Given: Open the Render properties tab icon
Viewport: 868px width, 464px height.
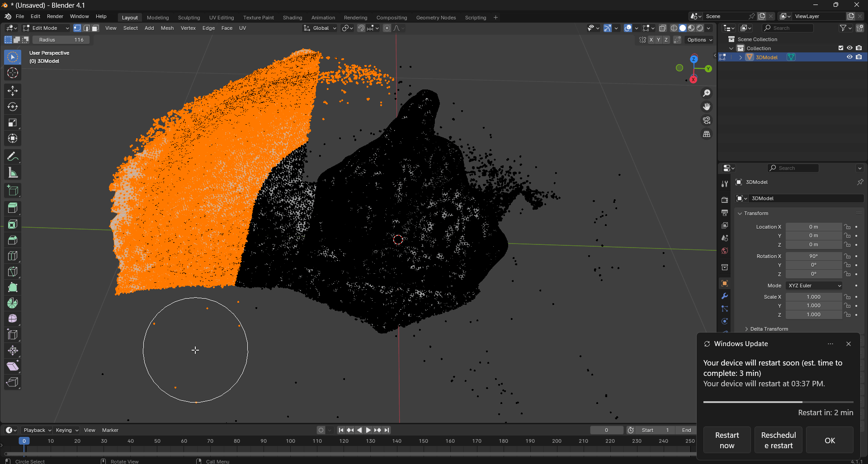Looking at the screenshot, I should point(725,200).
